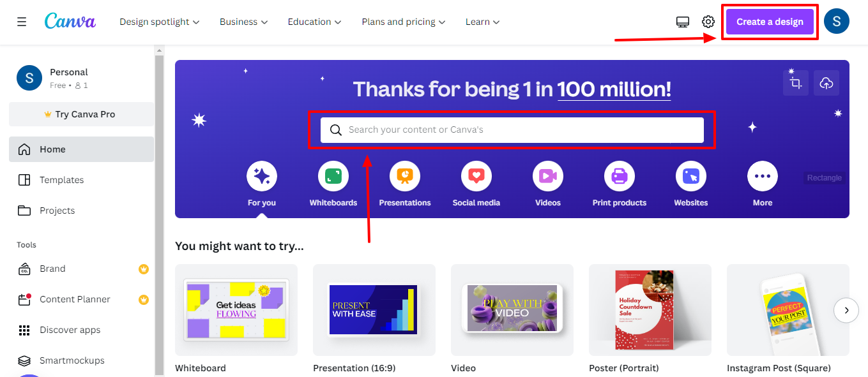The image size is (868, 377).
Task: Go to Home in the sidebar
Action: tap(82, 149)
